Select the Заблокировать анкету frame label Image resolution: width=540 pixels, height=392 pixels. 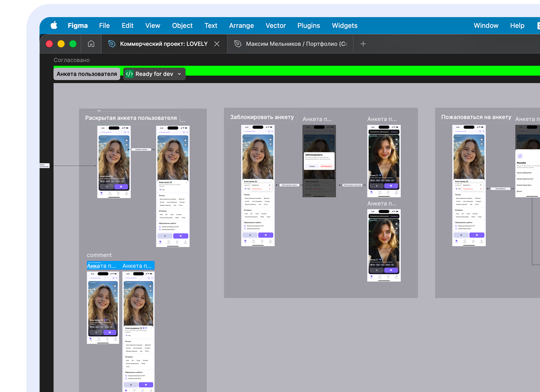[262, 117]
